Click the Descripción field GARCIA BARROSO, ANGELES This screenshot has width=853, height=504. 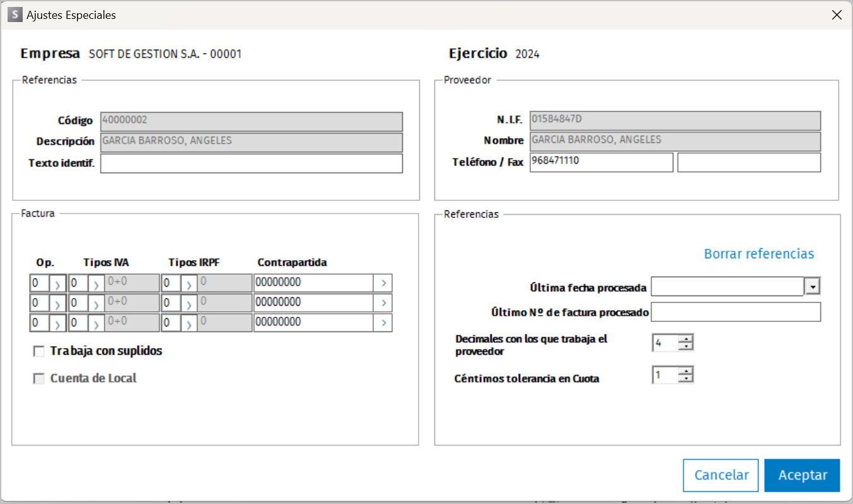tap(251, 142)
